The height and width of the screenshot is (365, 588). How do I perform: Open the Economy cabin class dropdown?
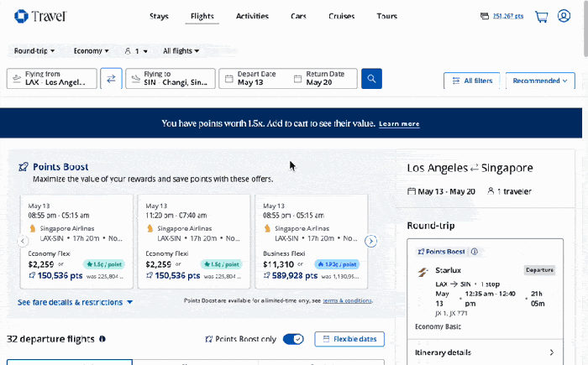click(91, 51)
